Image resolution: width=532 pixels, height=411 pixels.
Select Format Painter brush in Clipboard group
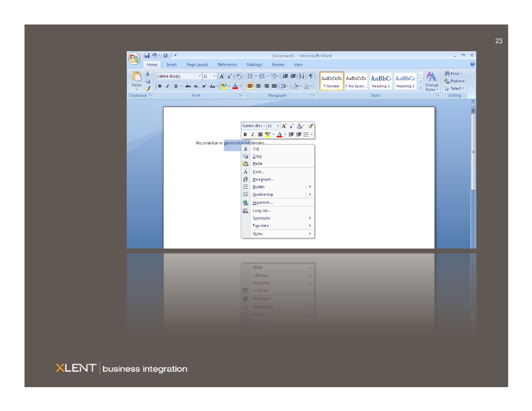click(148, 88)
